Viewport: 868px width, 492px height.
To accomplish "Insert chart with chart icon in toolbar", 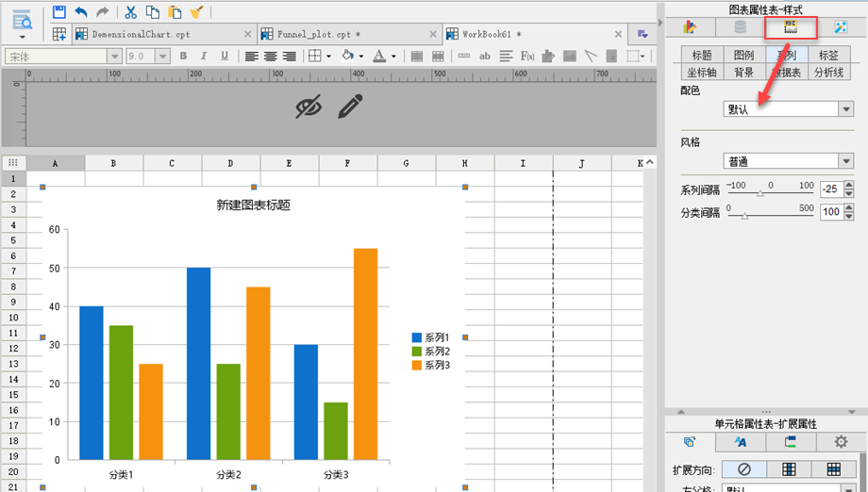I will 548,56.
